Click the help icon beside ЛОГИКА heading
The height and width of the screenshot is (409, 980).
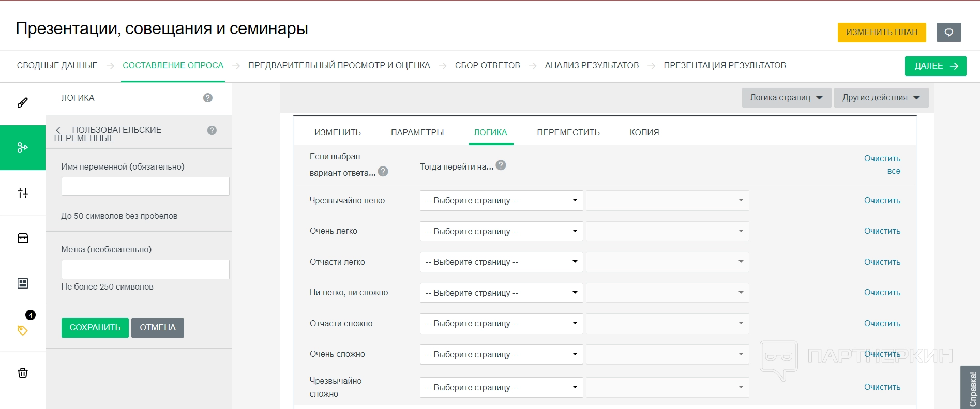tap(208, 98)
